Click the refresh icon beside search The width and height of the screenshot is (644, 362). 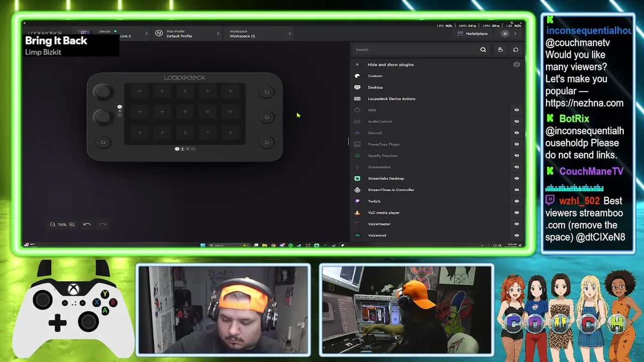click(x=515, y=50)
